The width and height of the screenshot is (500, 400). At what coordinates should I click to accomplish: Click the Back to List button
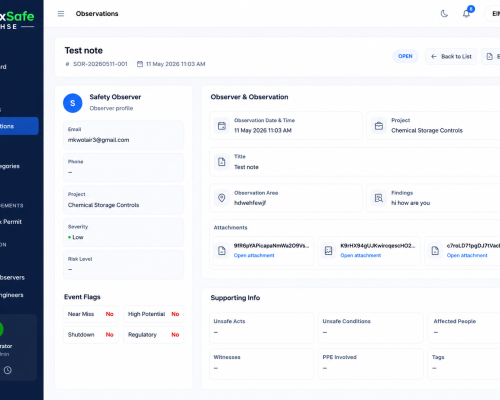click(x=451, y=56)
